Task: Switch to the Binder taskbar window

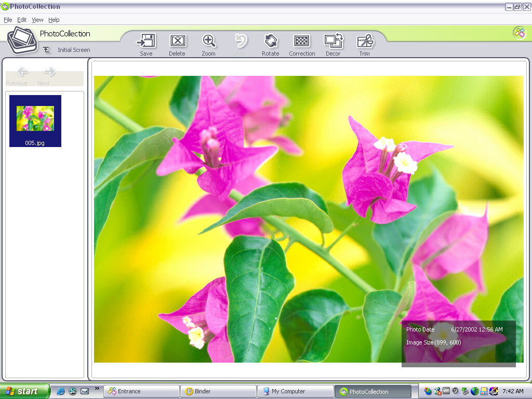Action: click(218, 391)
